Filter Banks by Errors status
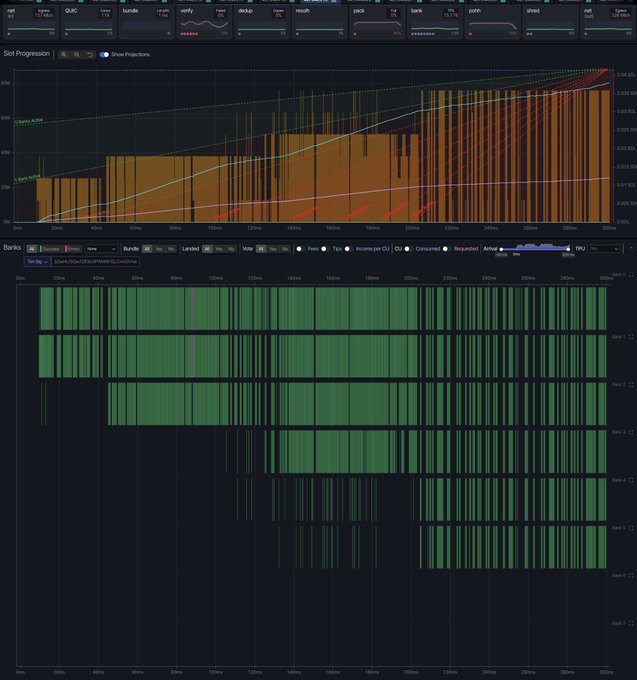The height and width of the screenshot is (680, 637). coord(73,249)
